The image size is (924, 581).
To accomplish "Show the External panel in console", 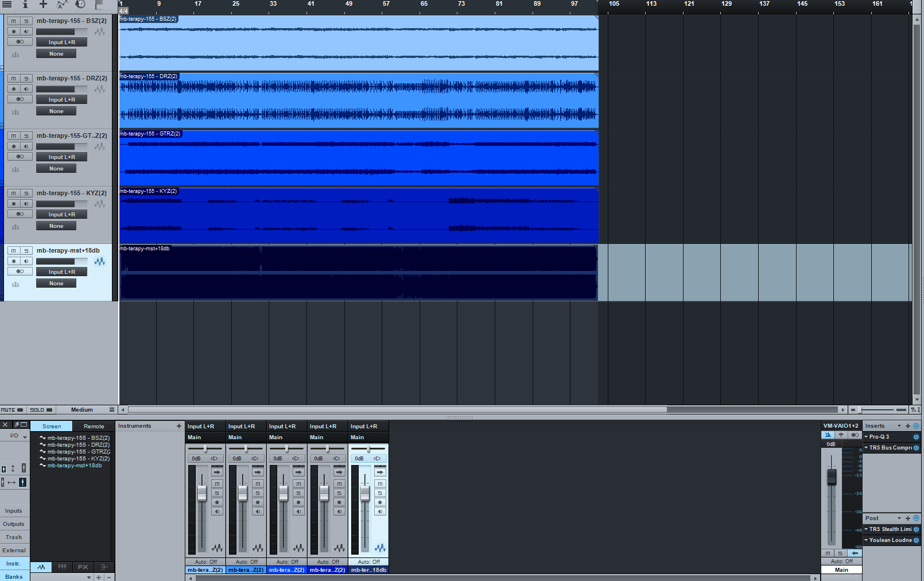I will click(x=14, y=551).
